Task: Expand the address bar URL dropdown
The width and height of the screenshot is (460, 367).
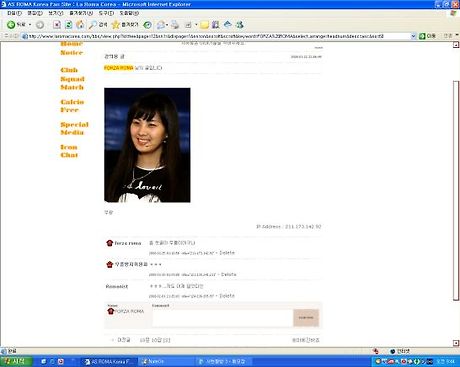Action: [x=413, y=36]
